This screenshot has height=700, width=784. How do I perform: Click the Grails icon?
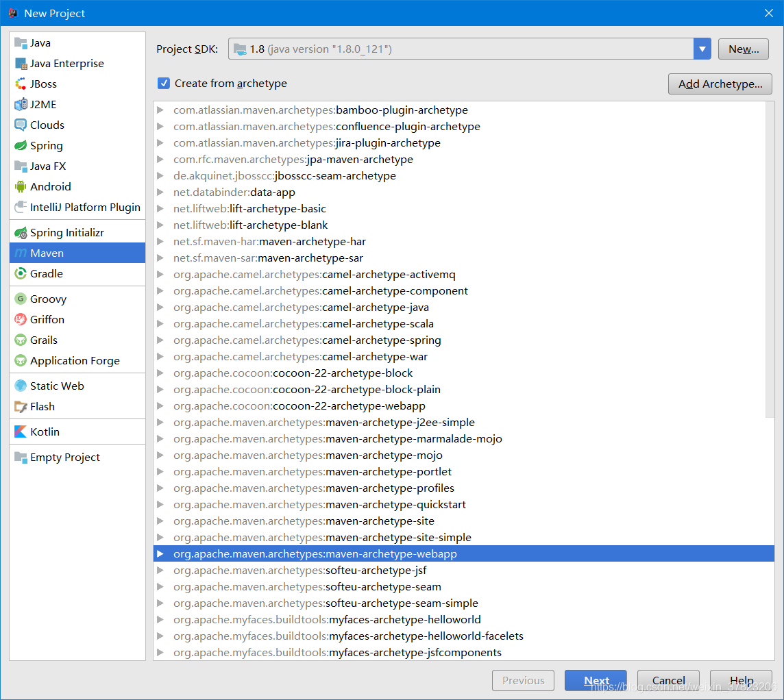pos(21,340)
